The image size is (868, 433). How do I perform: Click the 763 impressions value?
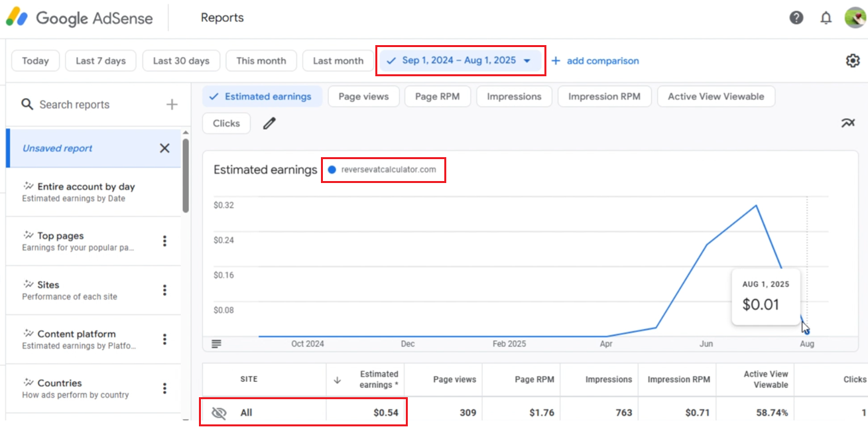pos(623,412)
